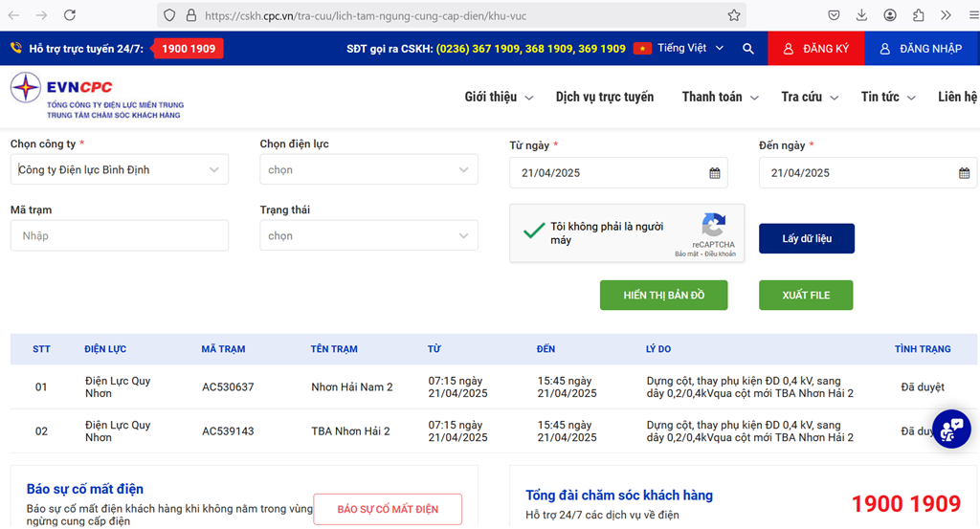
Task: Open the Tra cứu menu
Action: pos(809,97)
